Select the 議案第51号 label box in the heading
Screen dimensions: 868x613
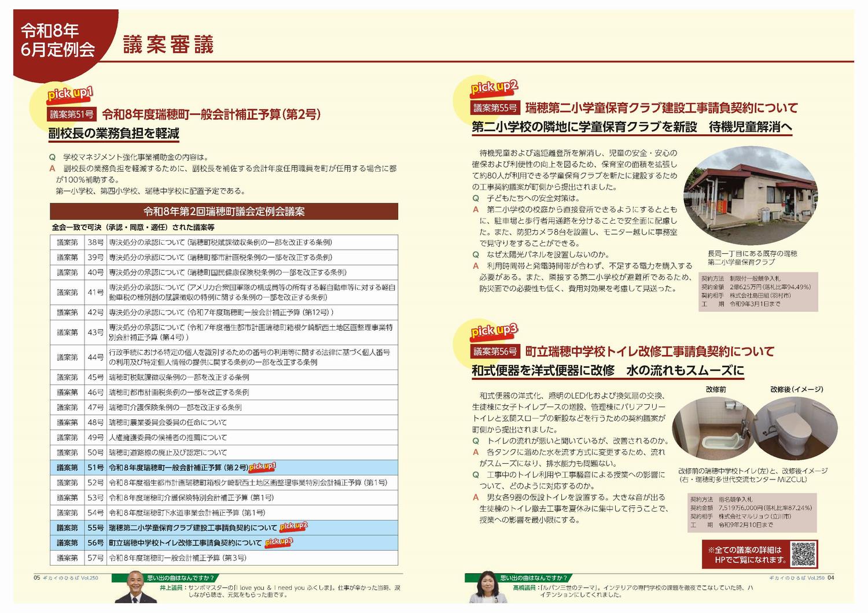tap(72, 114)
